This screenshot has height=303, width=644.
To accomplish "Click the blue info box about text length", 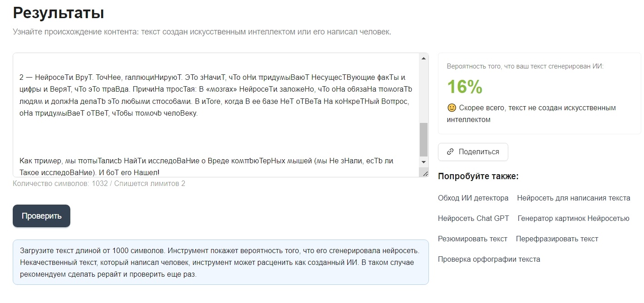I will click(x=221, y=262).
